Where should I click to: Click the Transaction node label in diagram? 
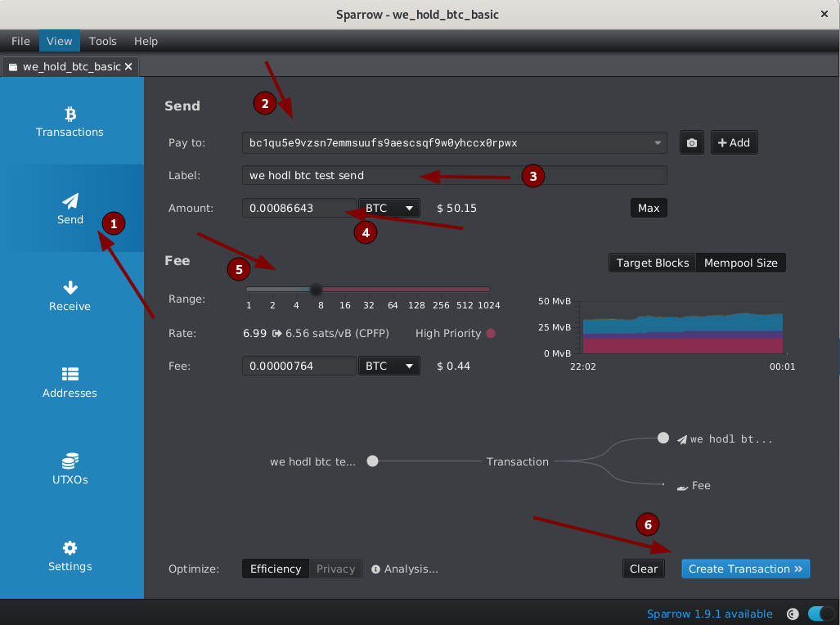click(x=518, y=461)
